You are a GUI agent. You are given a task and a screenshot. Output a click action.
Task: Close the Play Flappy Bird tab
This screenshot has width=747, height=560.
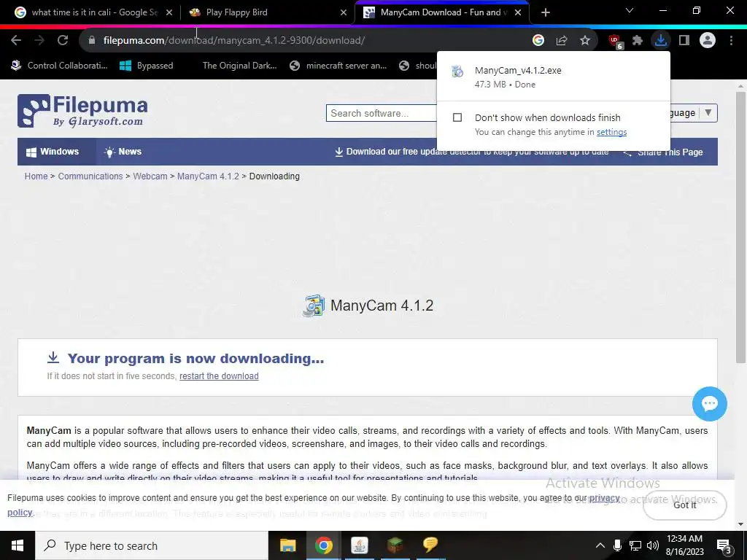tap(344, 12)
